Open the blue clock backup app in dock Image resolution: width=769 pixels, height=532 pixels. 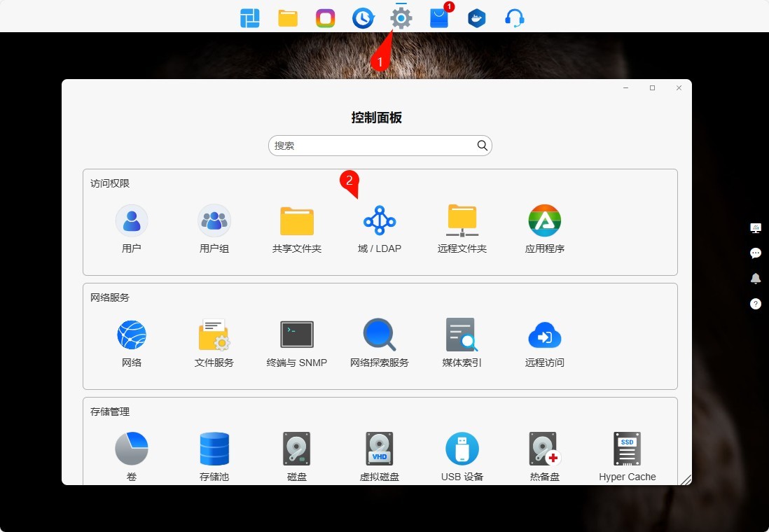tap(363, 18)
